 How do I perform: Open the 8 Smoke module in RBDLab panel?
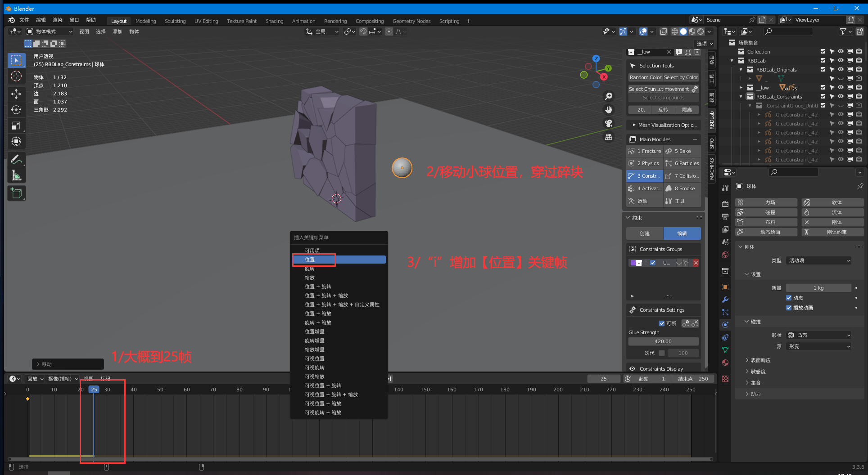coord(682,188)
